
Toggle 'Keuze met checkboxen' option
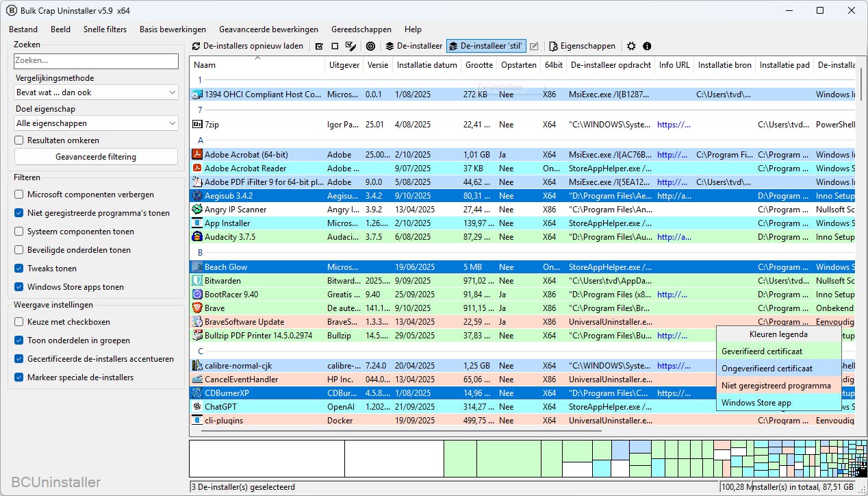click(x=19, y=322)
